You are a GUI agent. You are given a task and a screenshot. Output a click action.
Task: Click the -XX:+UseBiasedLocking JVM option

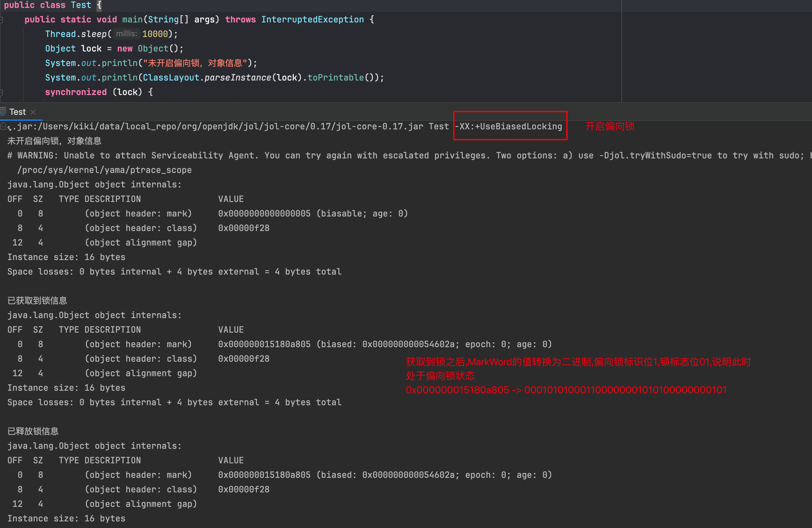click(x=508, y=126)
